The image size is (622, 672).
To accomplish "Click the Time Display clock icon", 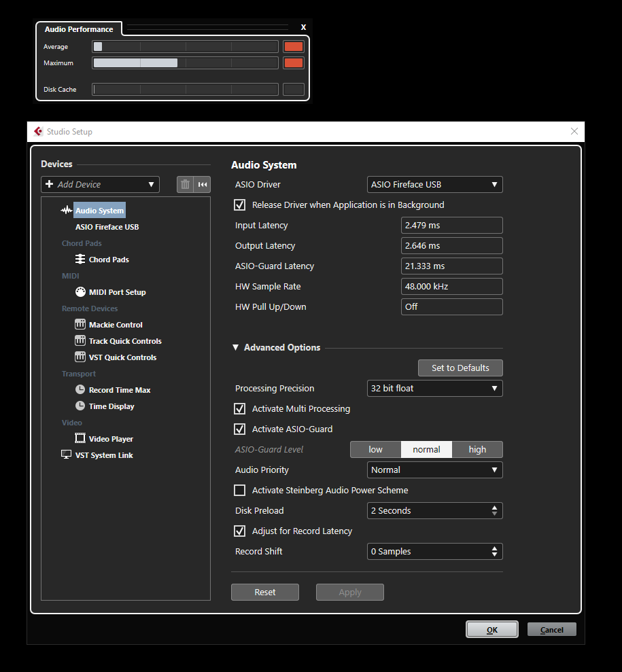I will click(80, 406).
